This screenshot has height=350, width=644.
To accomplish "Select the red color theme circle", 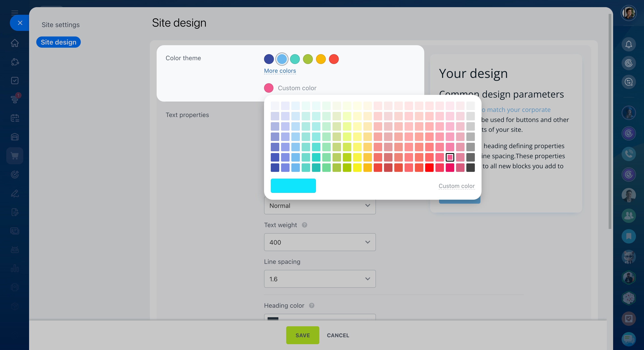I will tap(334, 59).
